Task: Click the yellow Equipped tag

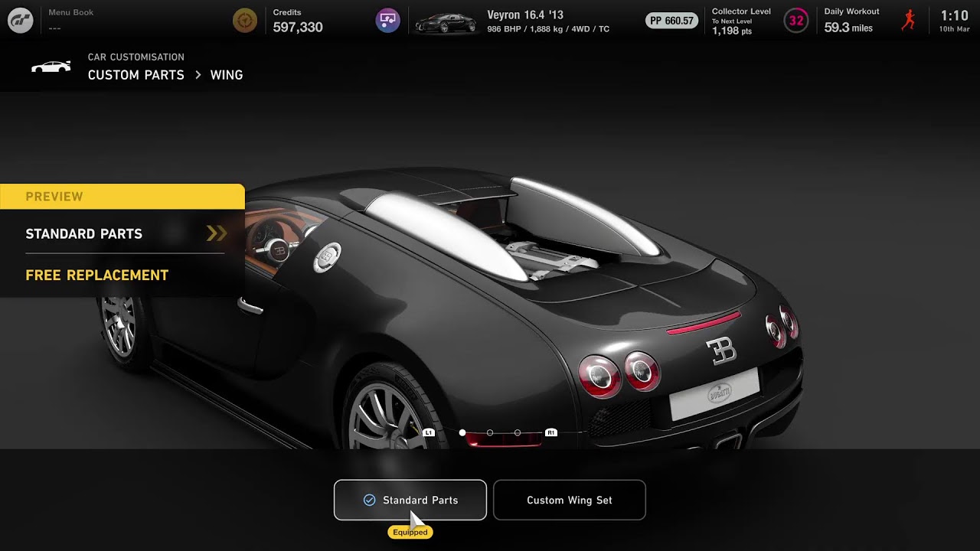Action: 410,533
